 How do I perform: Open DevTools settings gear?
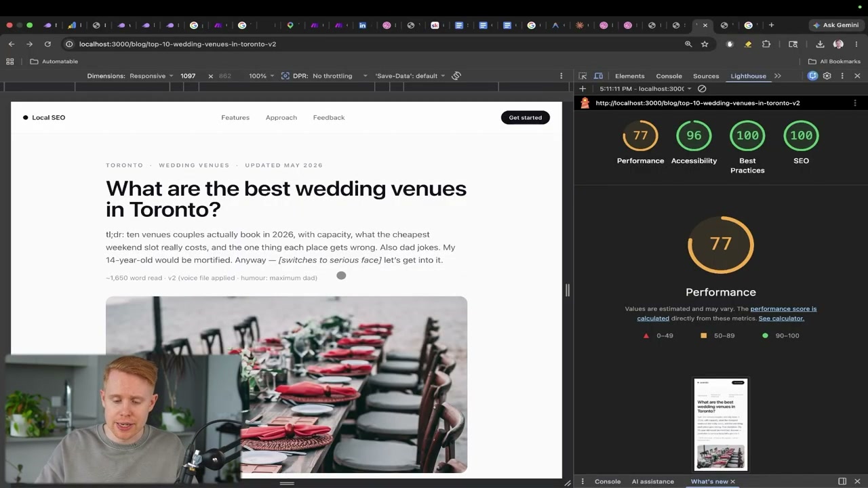(827, 76)
